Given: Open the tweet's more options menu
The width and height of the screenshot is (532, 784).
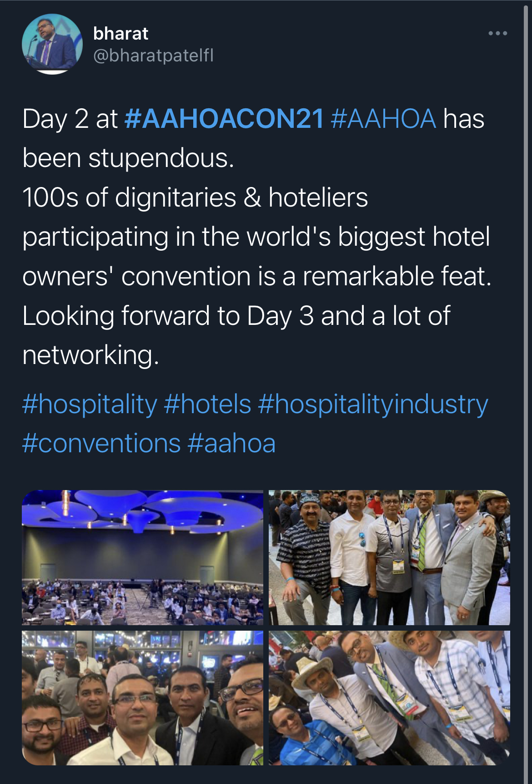Looking at the screenshot, I should (497, 33).
